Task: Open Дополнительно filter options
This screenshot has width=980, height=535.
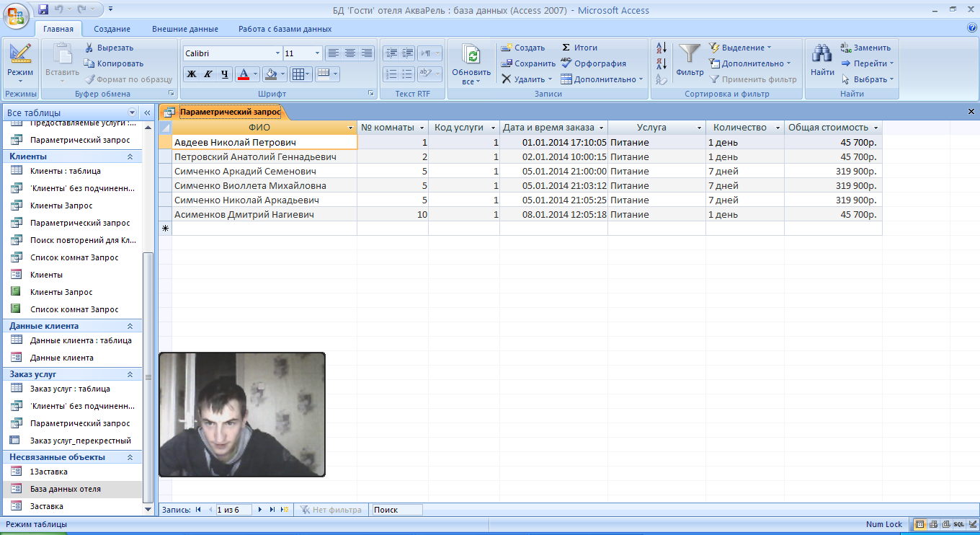Action: coord(750,63)
